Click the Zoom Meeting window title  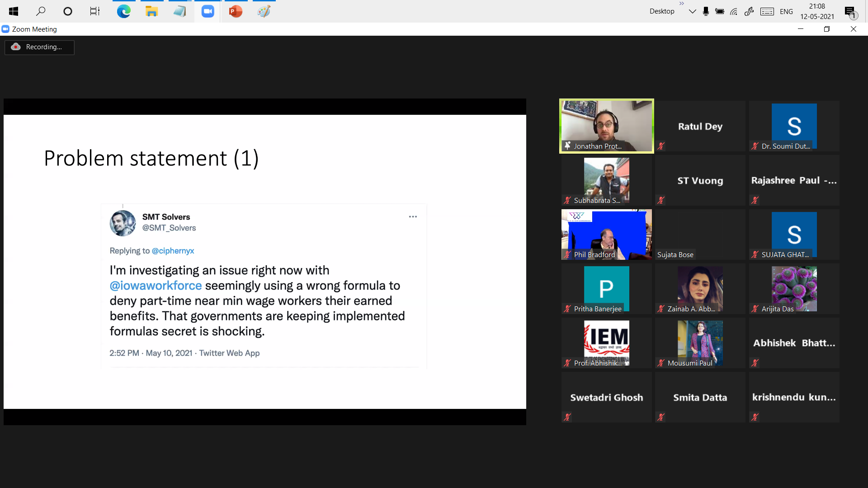[34, 29]
